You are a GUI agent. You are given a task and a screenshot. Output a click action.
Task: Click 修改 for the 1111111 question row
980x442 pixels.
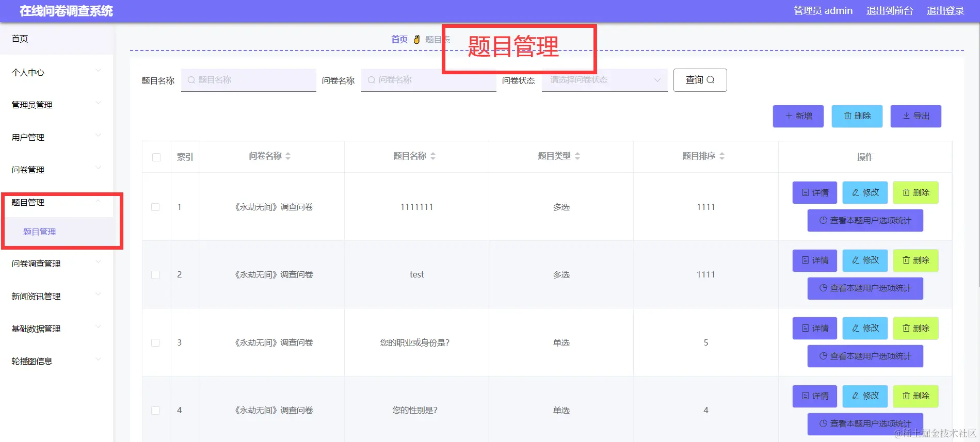865,192
